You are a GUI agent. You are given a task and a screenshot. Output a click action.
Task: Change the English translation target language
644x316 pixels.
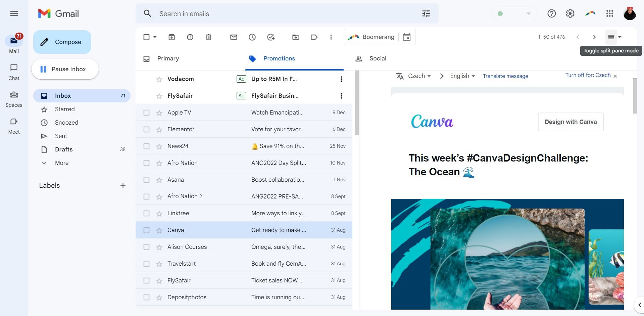click(462, 76)
